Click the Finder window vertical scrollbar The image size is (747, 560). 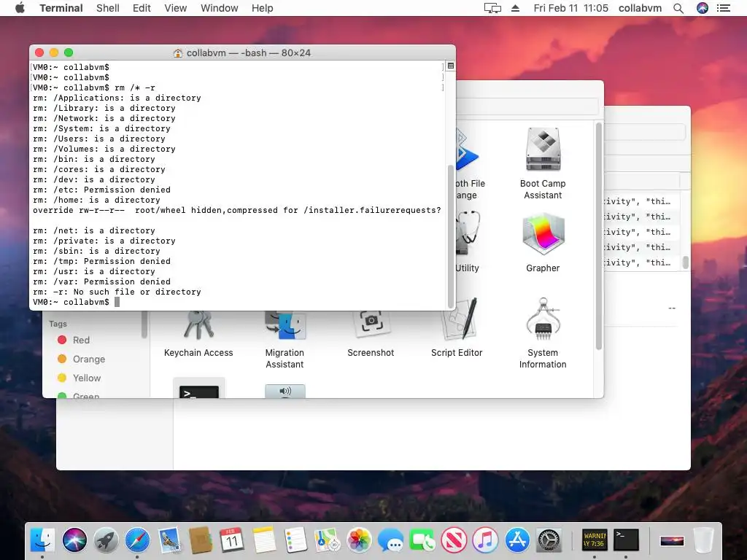point(599,237)
